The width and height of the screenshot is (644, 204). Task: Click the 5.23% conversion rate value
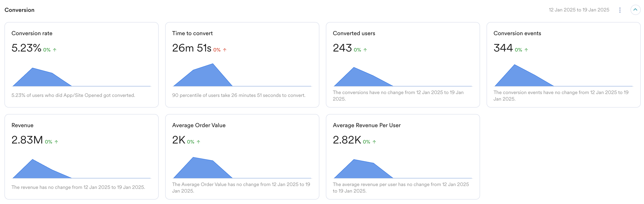pyautogui.click(x=26, y=48)
